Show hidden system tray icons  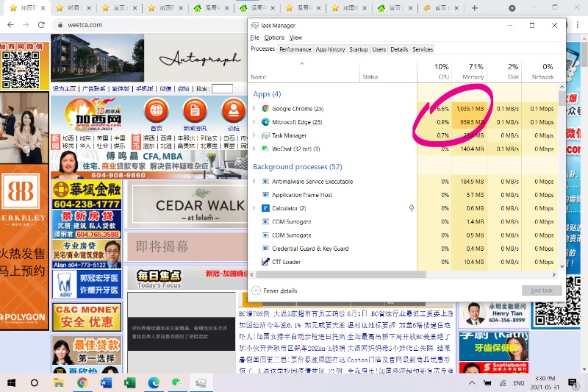click(x=472, y=382)
